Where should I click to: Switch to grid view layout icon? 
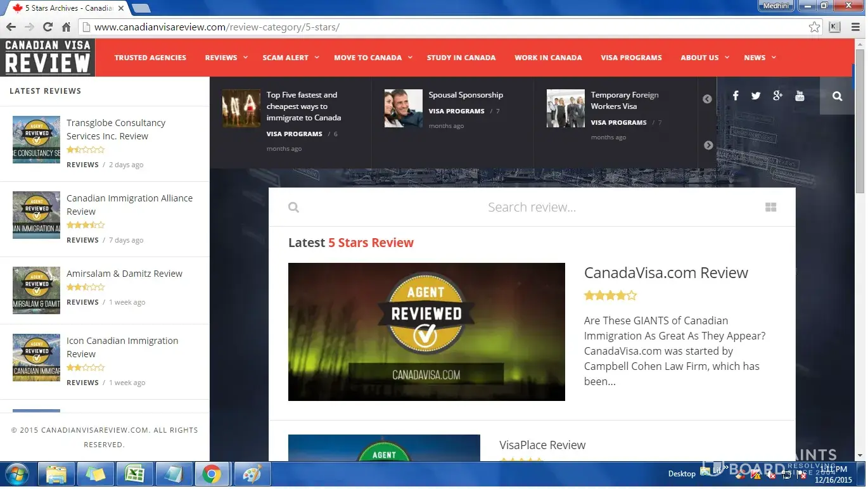(770, 207)
